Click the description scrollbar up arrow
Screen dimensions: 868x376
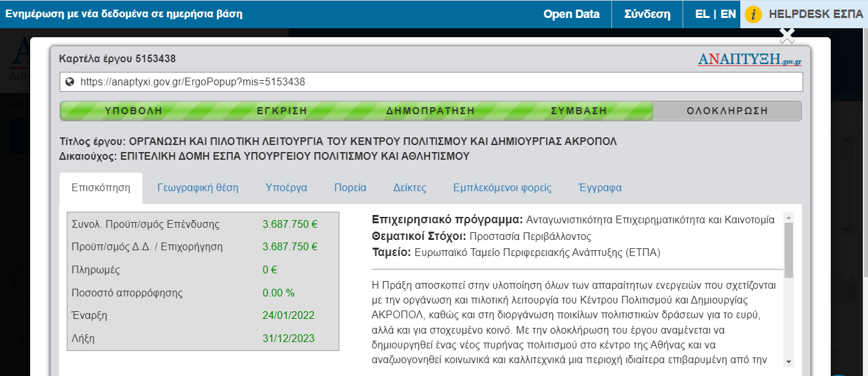coord(788,218)
